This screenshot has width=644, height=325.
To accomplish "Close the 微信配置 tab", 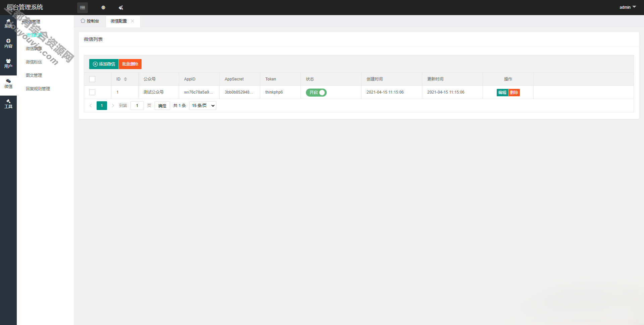I will pyautogui.click(x=132, y=21).
